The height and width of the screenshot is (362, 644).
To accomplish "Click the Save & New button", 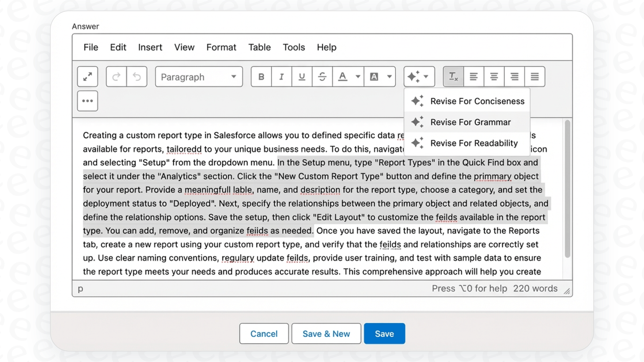I will coord(326,333).
